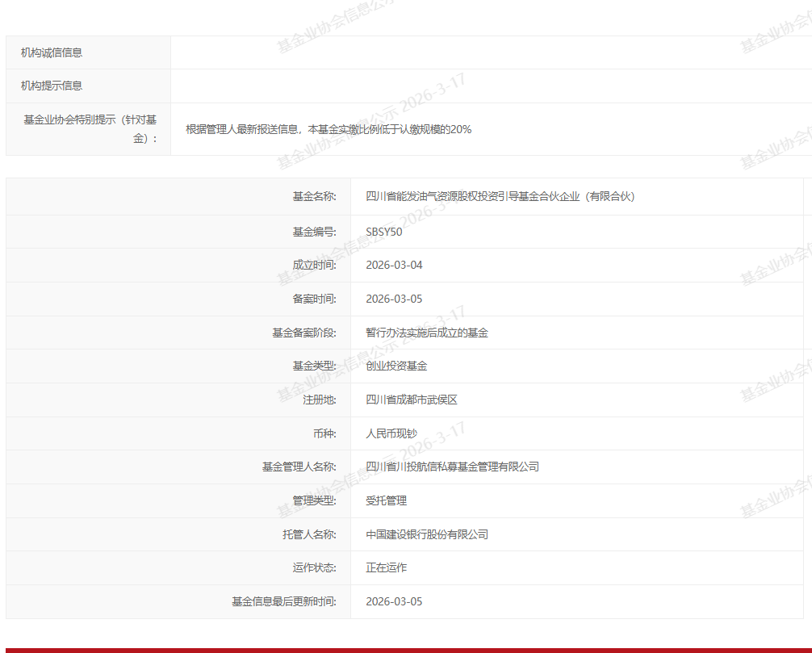Click the fund type value 创业投资基金
The width and height of the screenshot is (812, 653).
pos(396,366)
